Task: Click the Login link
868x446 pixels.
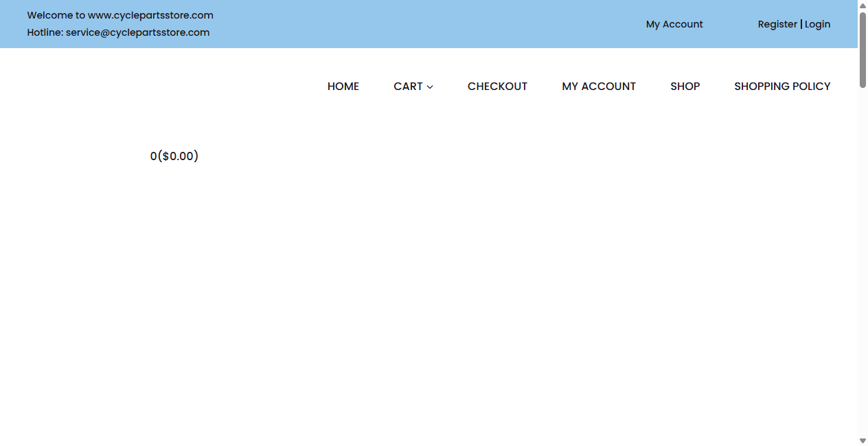Action: [817, 24]
